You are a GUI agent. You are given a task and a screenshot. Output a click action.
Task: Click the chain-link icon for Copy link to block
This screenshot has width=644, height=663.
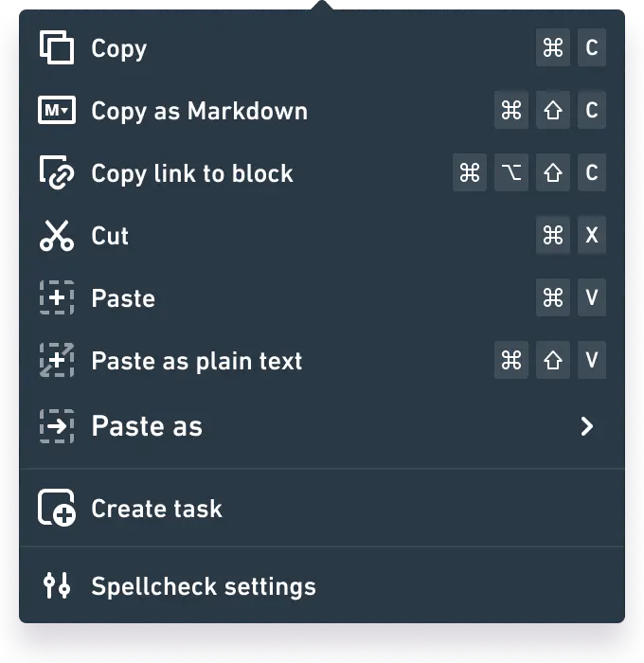point(57,173)
